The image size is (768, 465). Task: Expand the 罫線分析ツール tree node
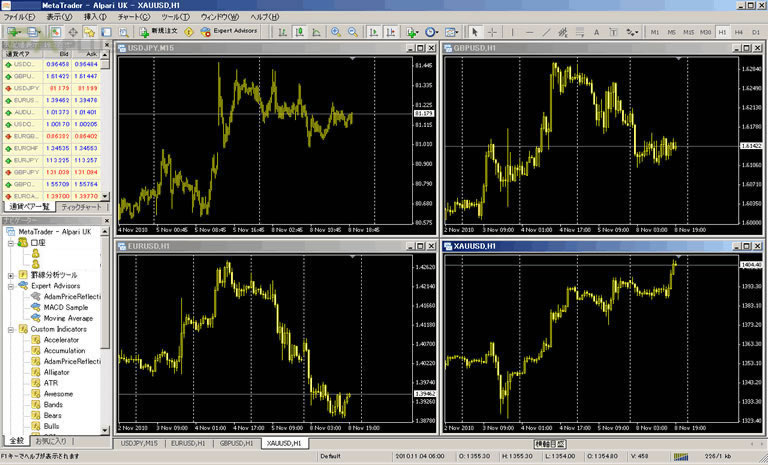coord(10,275)
